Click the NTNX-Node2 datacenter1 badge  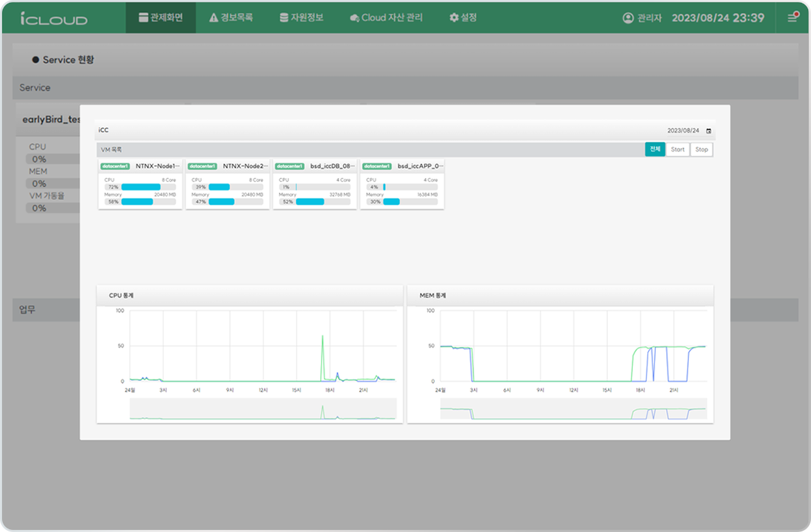coord(202,166)
